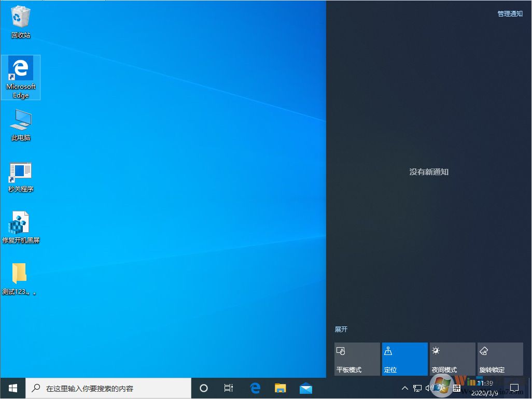Launch the 秒关程序 desktop shortcut
The height and width of the screenshot is (399, 532).
(x=20, y=173)
